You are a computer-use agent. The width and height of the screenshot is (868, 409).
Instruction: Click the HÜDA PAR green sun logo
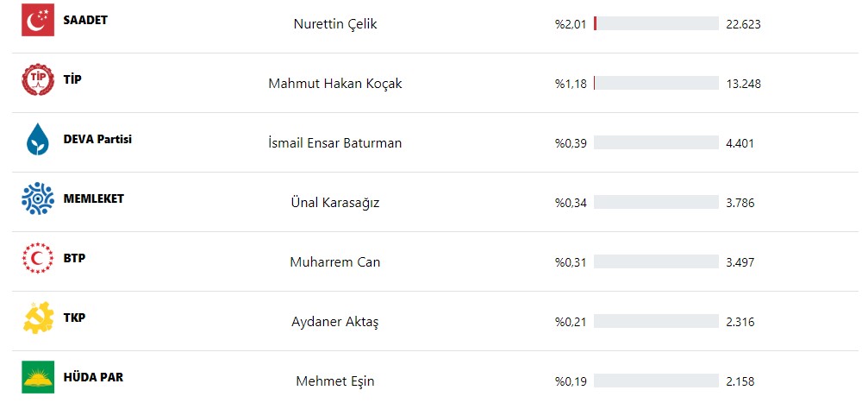tap(38, 377)
